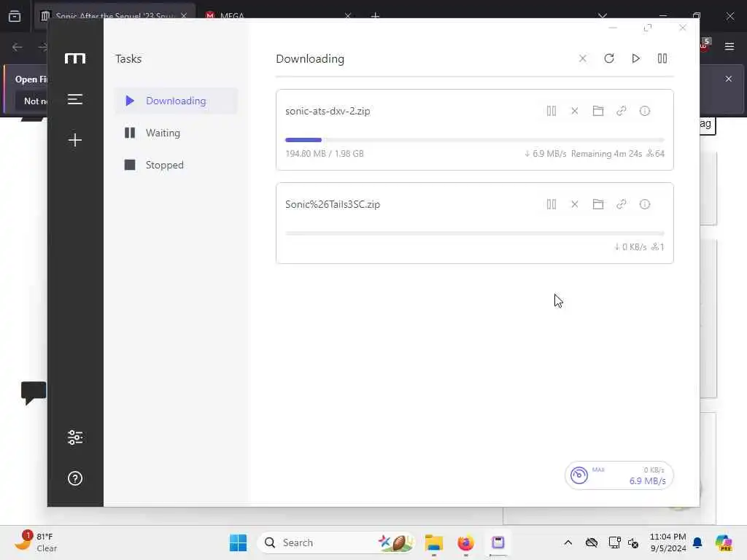Click the taskbar Search box

(336, 542)
